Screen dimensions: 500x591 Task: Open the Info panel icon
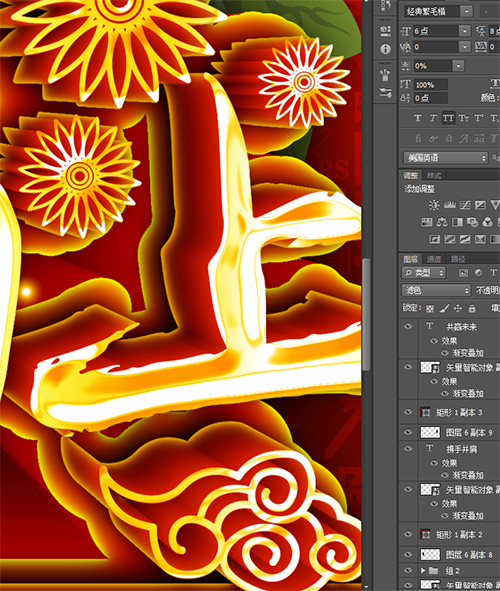[385, 49]
